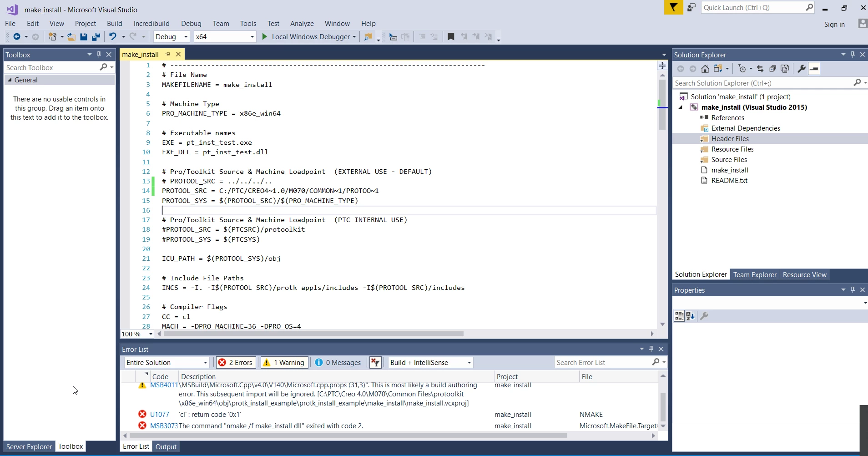The height and width of the screenshot is (456, 868).
Task: Click the Navigate Backward toolbar arrow
Action: pyautogui.click(x=16, y=37)
